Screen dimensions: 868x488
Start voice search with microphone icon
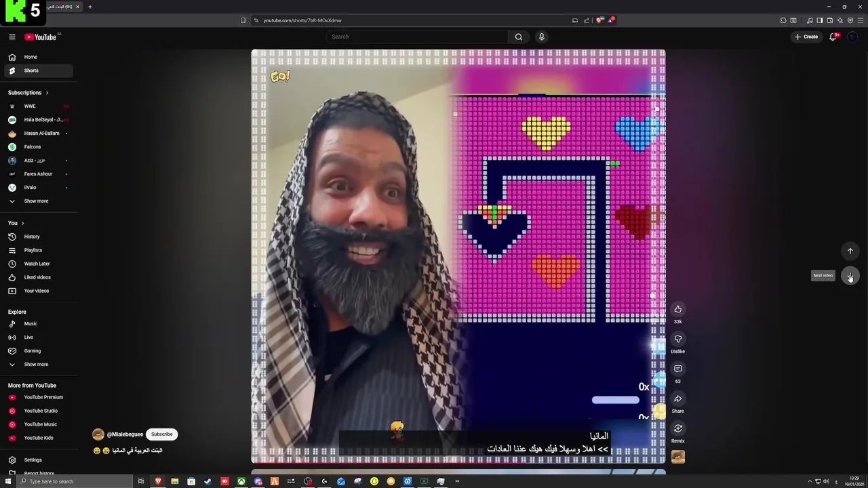pyautogui.click(x=541, y=37)
